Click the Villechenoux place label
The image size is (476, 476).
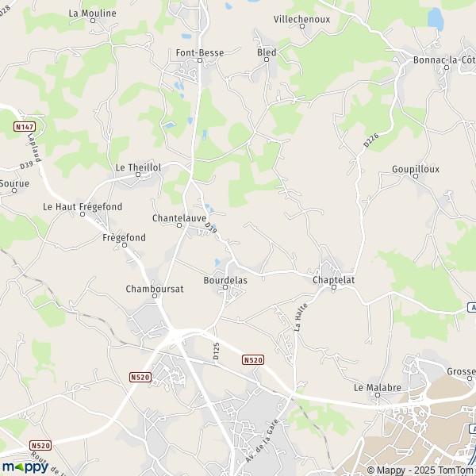pos(301,19)
